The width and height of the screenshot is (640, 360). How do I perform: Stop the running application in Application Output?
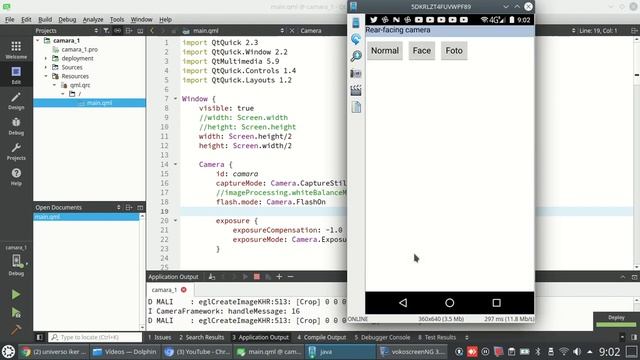[257, 277]
